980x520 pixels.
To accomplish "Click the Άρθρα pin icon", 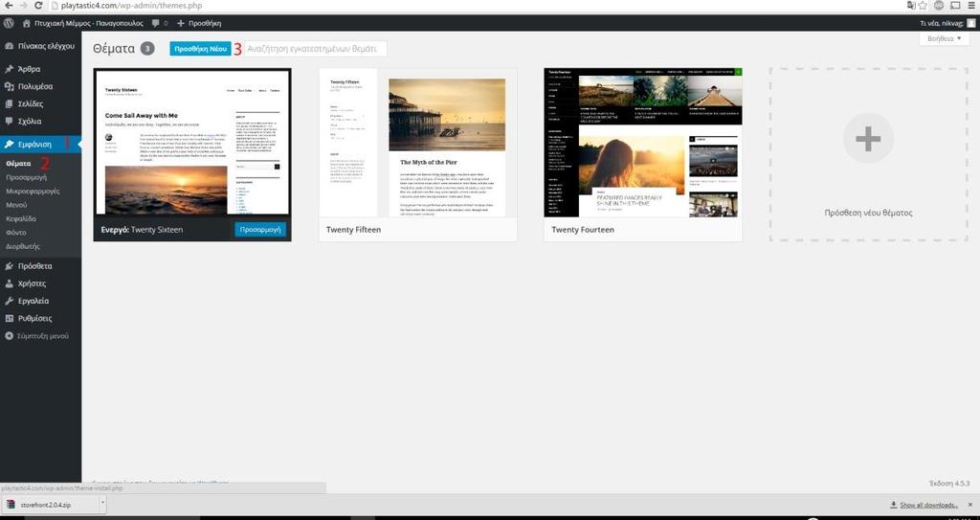I will [9, 69].
